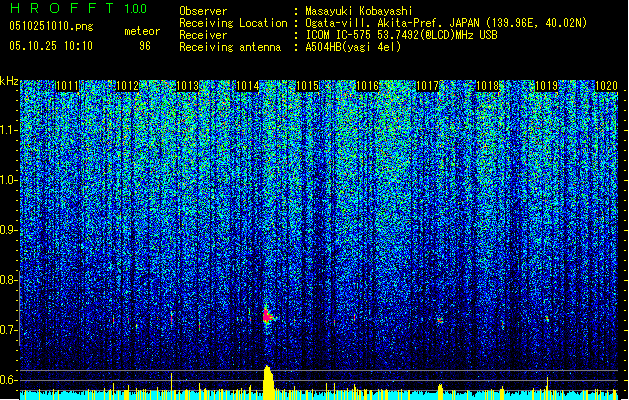
Task: Click the 1018 time marker
Action: pos(487,86)
